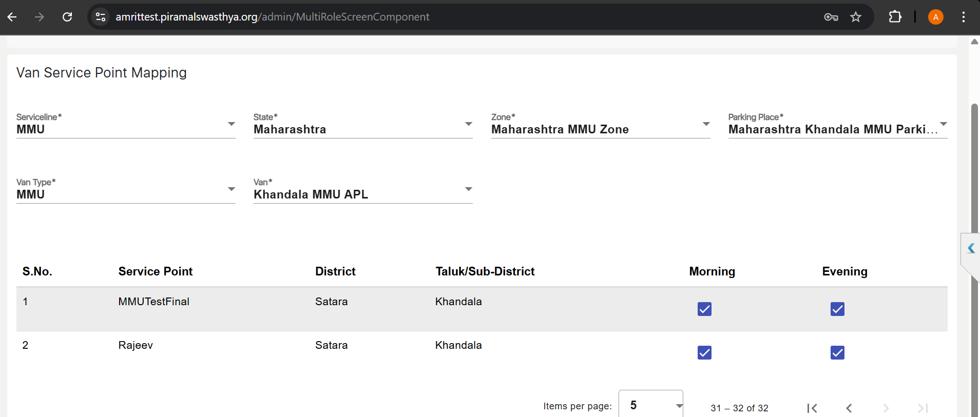The image size is (980, 417).
Task: Bookmark this page with the star icon
Action: point(856,17)
